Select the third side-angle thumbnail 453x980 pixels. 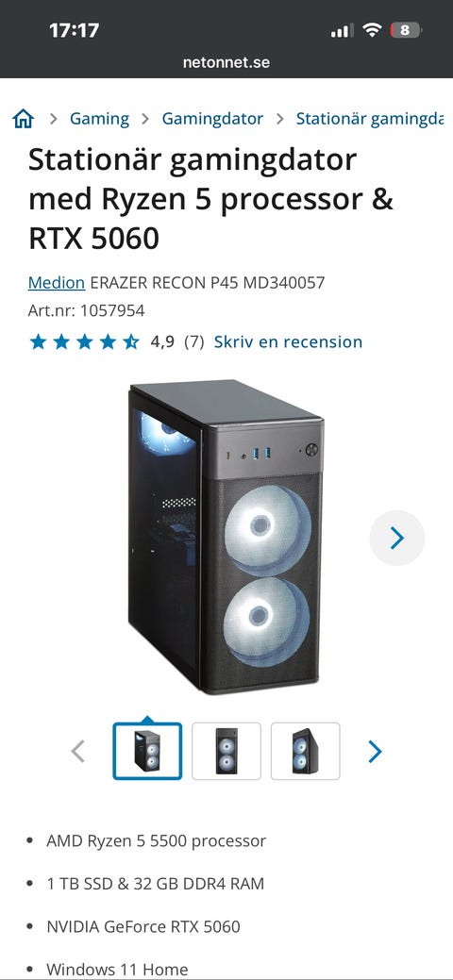[x=306, y=751]
